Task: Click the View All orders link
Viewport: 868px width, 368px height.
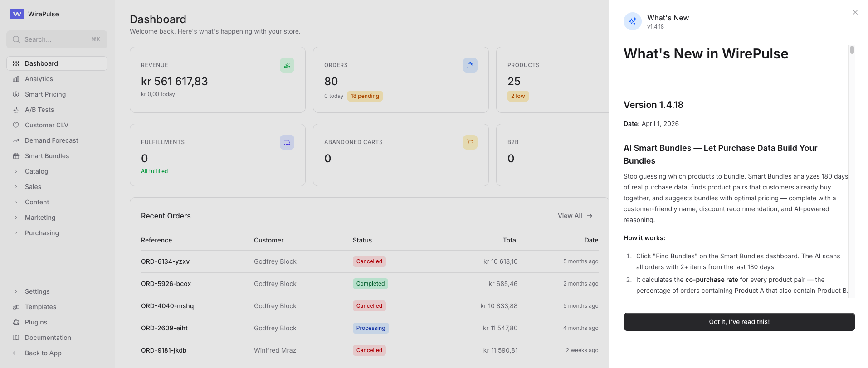Action: click(x=575, y=216)
